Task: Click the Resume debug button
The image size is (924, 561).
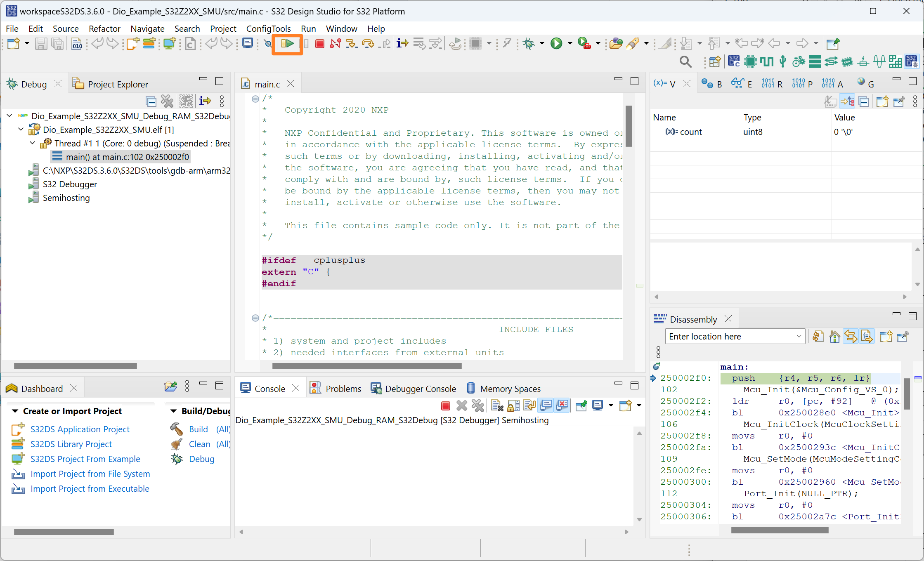Action: (x=287, y=43)
